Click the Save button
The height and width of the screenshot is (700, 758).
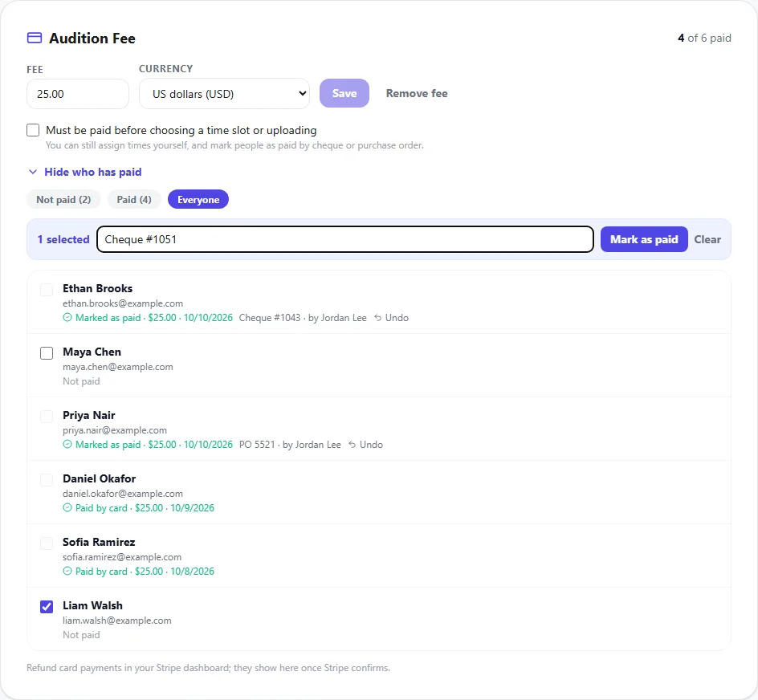pos(344,93)
